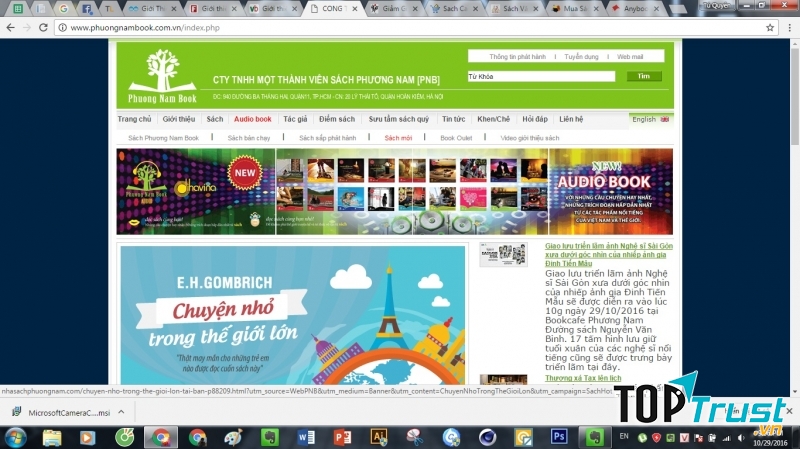Open the Windows Start button
Viewport: 800px width, 449px height.
pos(15,438)
